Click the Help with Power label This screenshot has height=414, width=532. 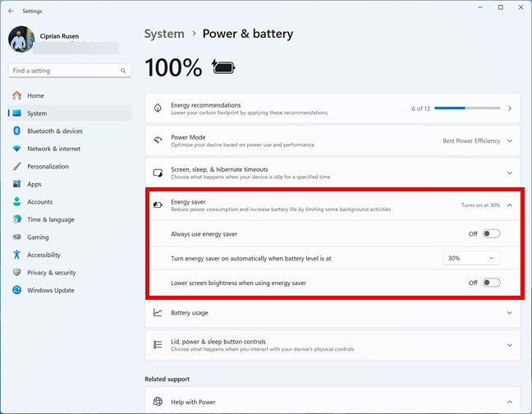point(193,402)
